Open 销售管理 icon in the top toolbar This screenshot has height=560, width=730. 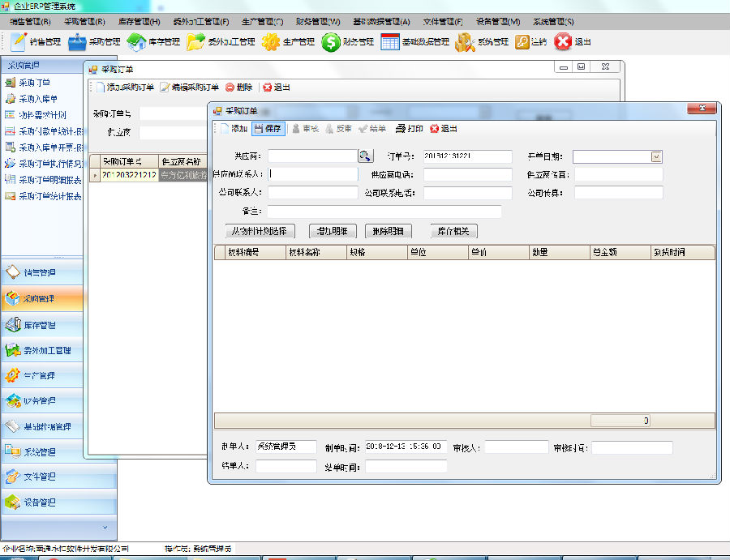tap(18, 42)
